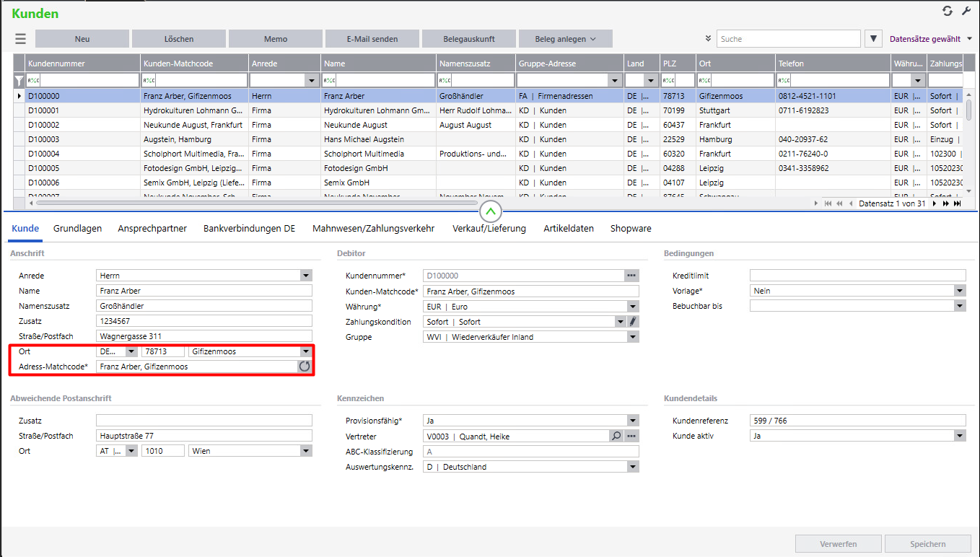This screenshot has height=557, width=980.
Task: Open the city dropdown showing Wien
Action: (x=306, y=451)
